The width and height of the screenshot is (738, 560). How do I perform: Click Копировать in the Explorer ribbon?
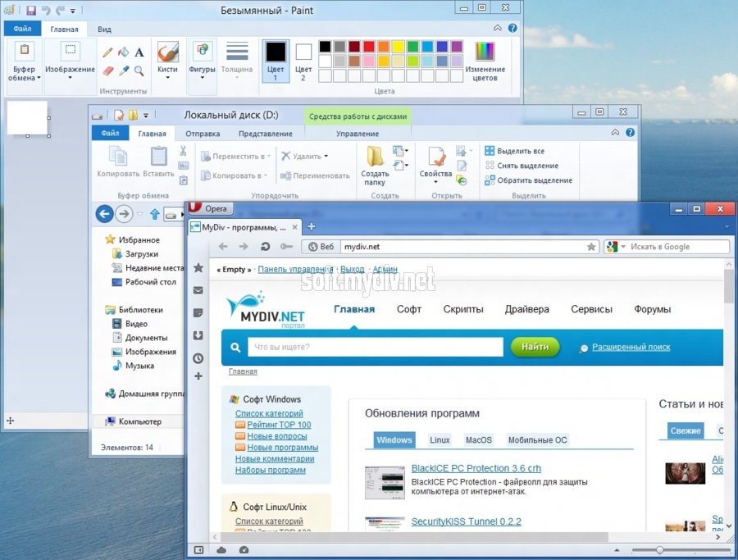118,162
